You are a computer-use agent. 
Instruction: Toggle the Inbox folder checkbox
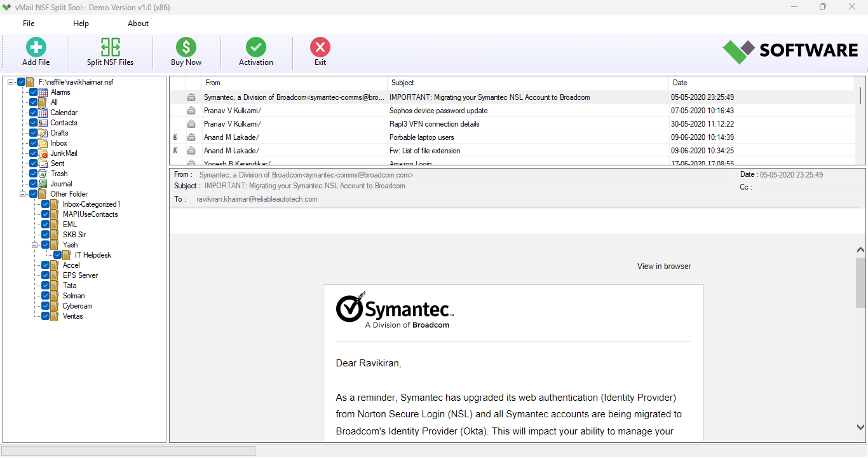34,143
